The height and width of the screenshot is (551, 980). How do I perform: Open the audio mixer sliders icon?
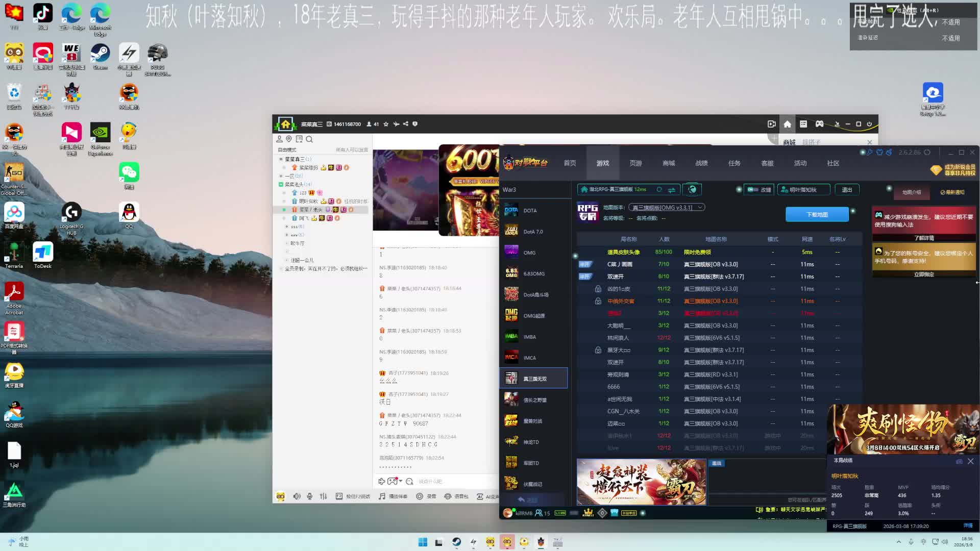click(x=323, y=496)
